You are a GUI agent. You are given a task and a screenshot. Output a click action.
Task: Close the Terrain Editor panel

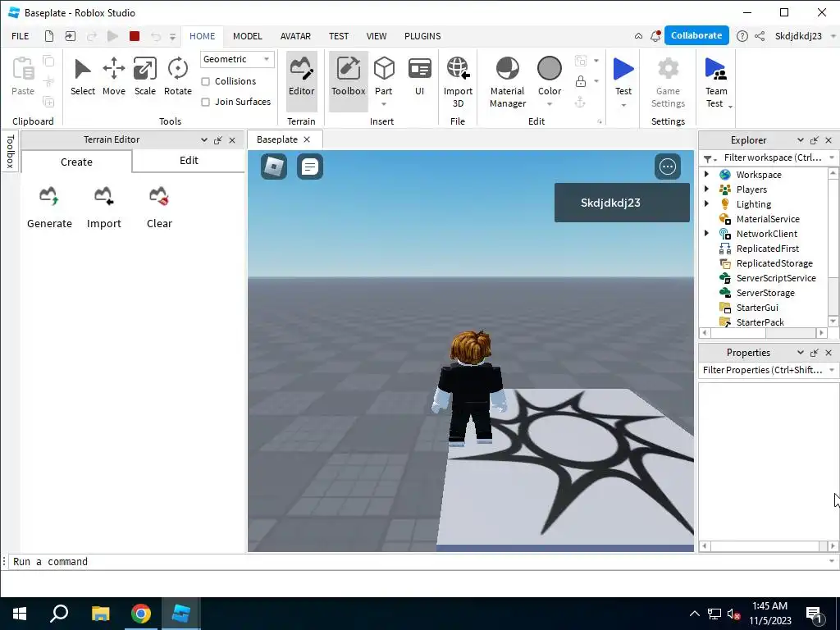[x=232, y=139]
